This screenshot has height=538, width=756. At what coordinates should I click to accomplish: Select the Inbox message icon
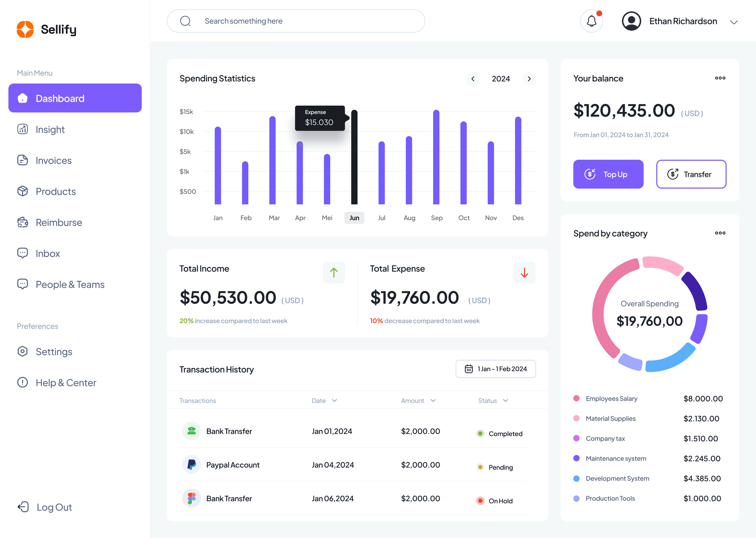[22, 253]
